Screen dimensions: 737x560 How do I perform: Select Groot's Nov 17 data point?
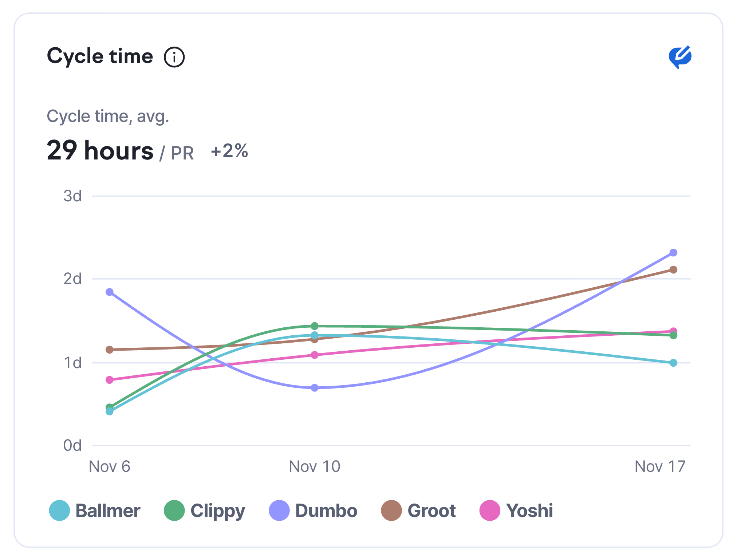point(673,270)
